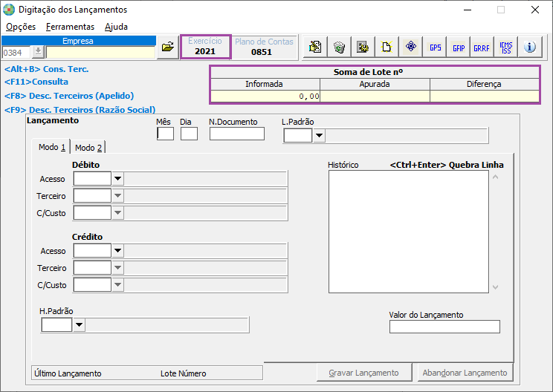Click into the Histórico text area
The height and width of the screenshot is (392, 553).
coord(408,232)
